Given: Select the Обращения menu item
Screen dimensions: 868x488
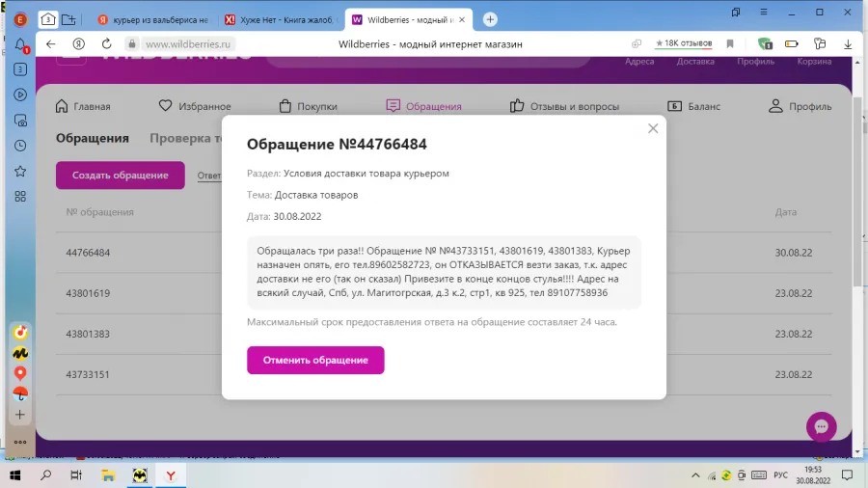Looking at the screenshot, I should click(423, 106).
